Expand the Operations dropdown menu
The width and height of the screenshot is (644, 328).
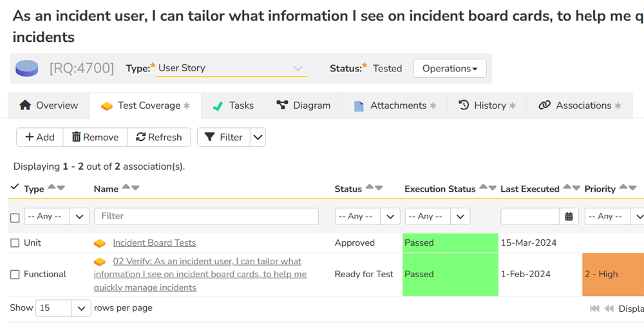450,68
